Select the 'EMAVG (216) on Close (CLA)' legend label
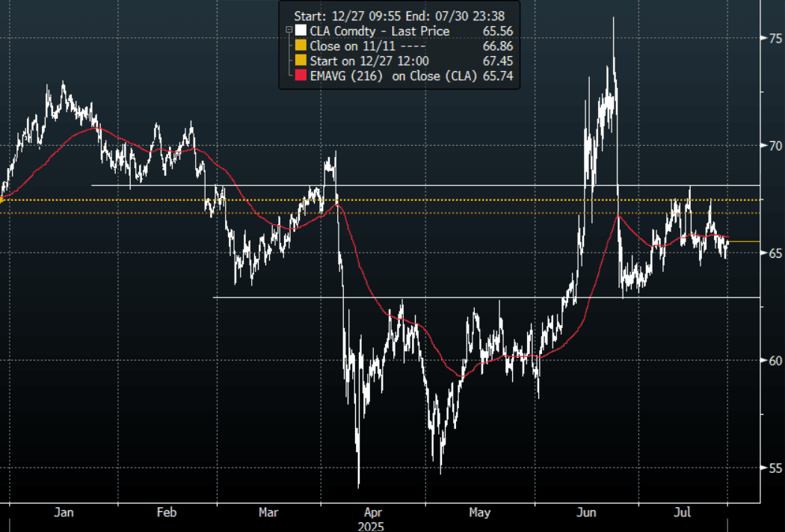This screenshot has height=532, width=785. point(393,76)
